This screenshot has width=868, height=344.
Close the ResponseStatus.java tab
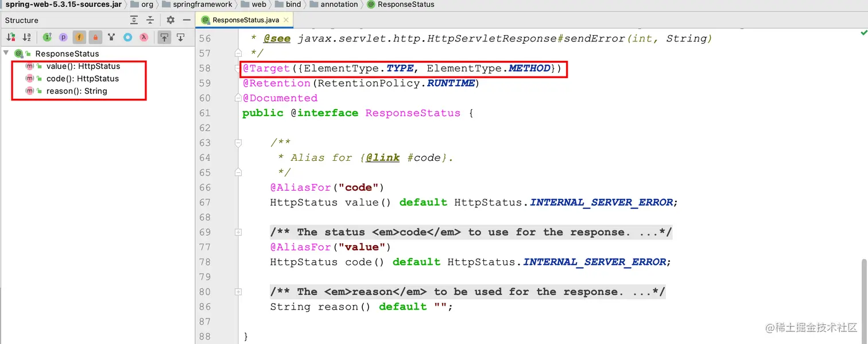[286, 20]
